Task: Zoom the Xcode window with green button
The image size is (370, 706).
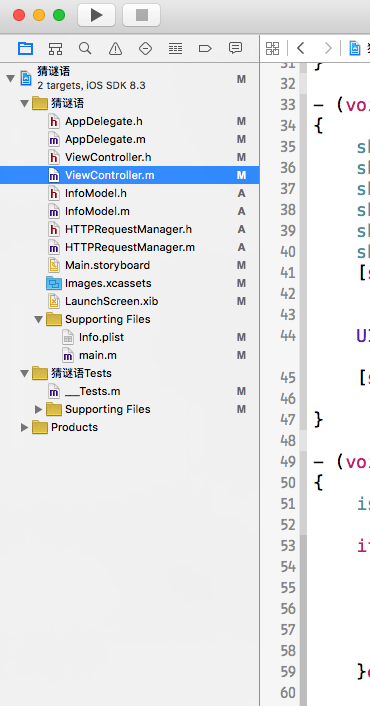Action: (59, 15)
